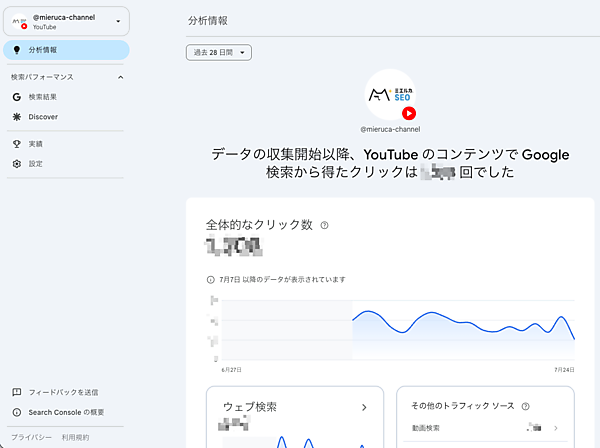Open the プライバシー link

coord(31,437)
